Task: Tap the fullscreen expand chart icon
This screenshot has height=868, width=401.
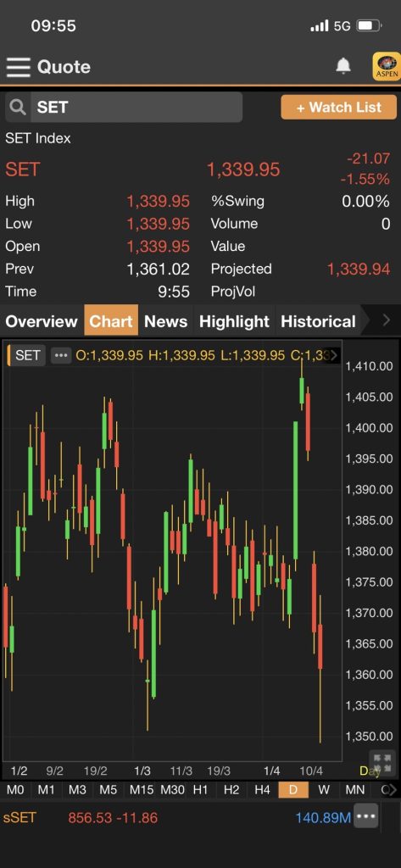Action: click(x=382, y=759)
